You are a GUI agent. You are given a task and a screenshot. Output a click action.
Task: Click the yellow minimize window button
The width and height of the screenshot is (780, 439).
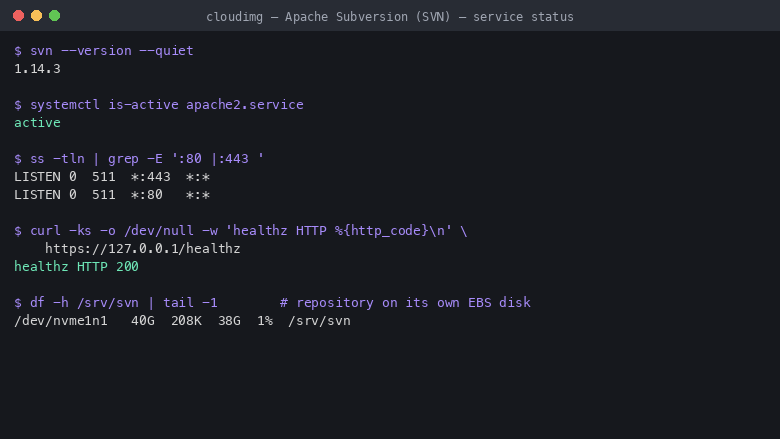point(36,16)
